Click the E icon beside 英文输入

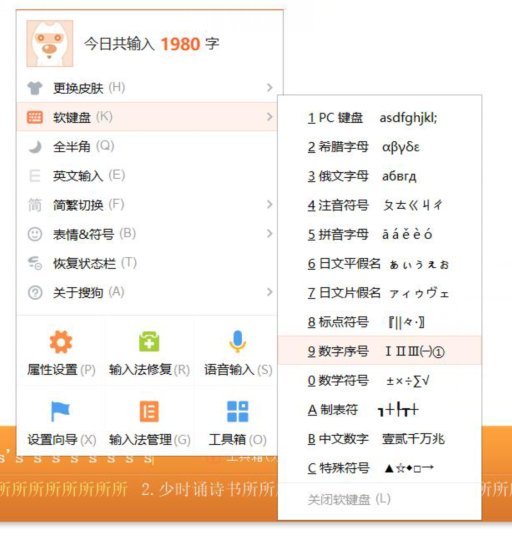35,175
